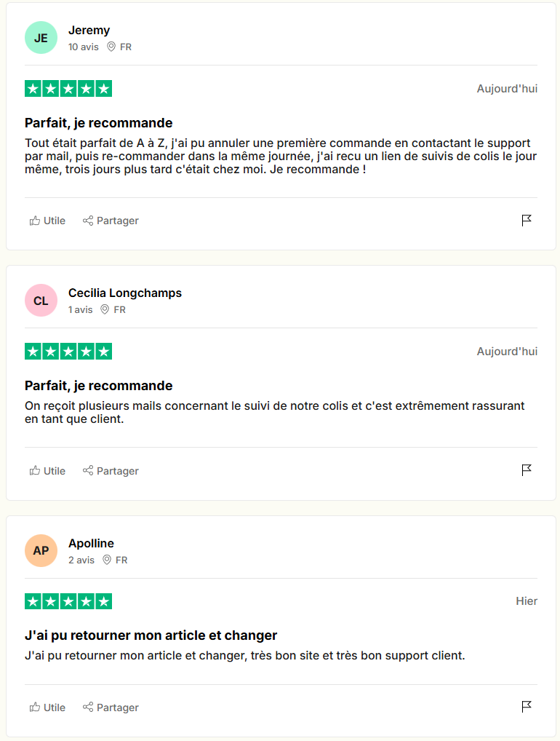Click the five-star rating on Jeremy's review
560x741 pixels.
pyautogui.click(x=68, y=89)
